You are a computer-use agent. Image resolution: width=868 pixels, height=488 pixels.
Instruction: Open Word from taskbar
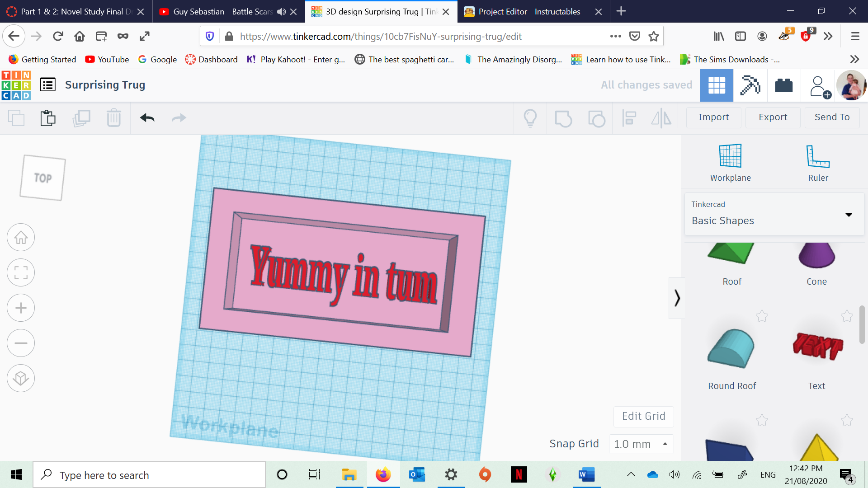[x=586, y=474]
